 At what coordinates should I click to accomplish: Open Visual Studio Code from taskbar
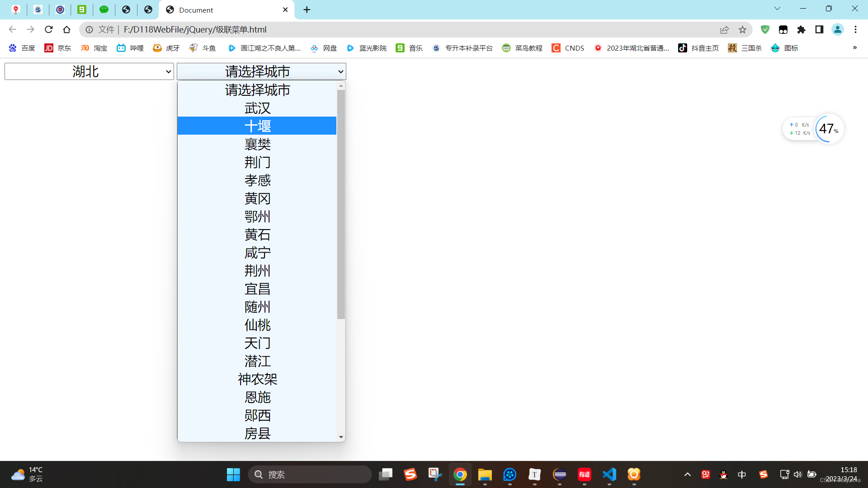pos(609,474)
